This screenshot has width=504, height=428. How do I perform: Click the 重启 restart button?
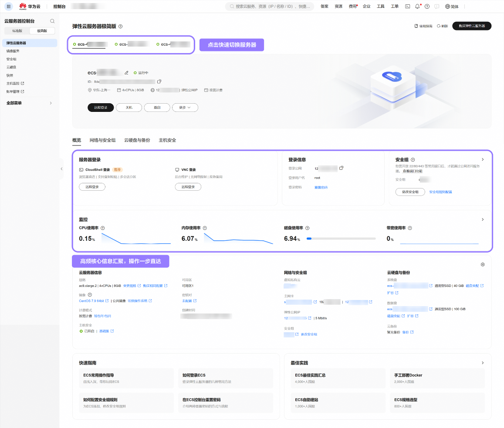click(x=157, y=108)
